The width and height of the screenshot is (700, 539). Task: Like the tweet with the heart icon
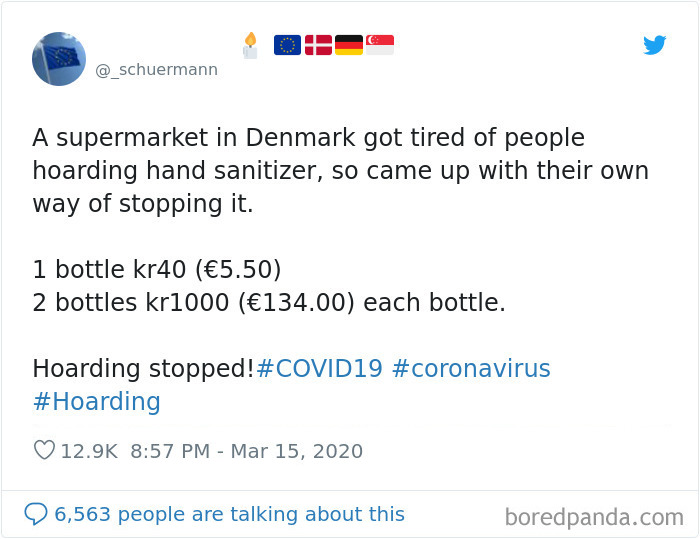pos(44,451)
